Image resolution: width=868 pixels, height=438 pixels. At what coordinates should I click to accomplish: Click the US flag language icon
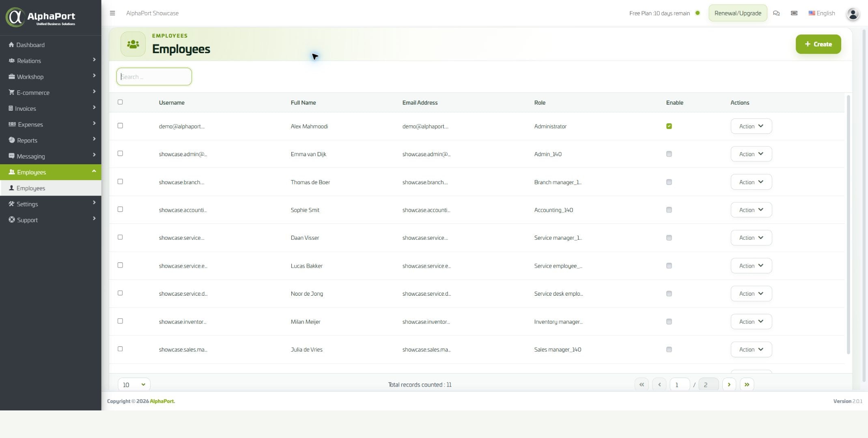812,13
